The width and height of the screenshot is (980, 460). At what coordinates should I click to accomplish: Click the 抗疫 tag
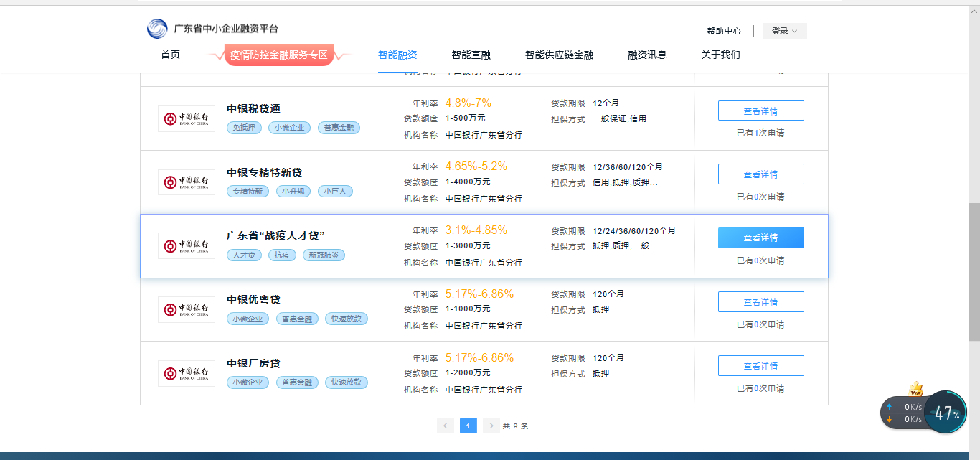[282, 255]
